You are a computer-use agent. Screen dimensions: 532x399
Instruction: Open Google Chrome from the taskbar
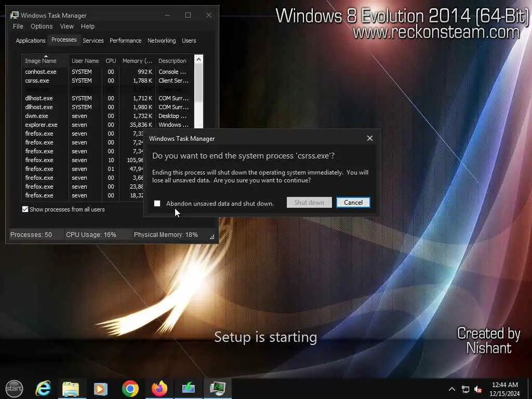(130, 389)
